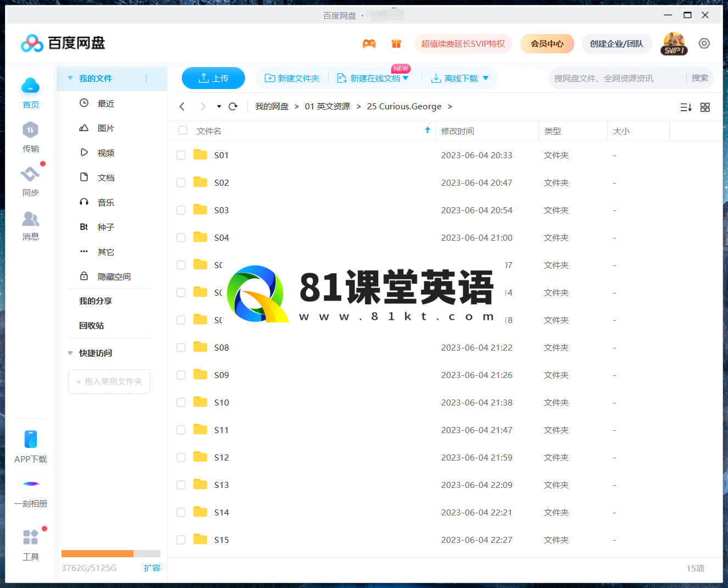Open the 一刻相册 album icon

click(31, 484)
